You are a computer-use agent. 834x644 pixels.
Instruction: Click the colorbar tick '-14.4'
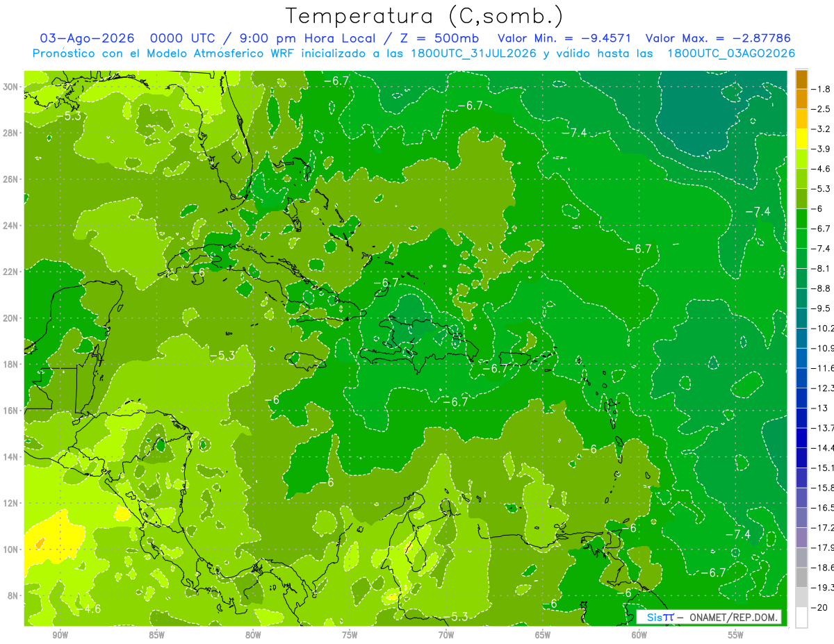[824, 448]
